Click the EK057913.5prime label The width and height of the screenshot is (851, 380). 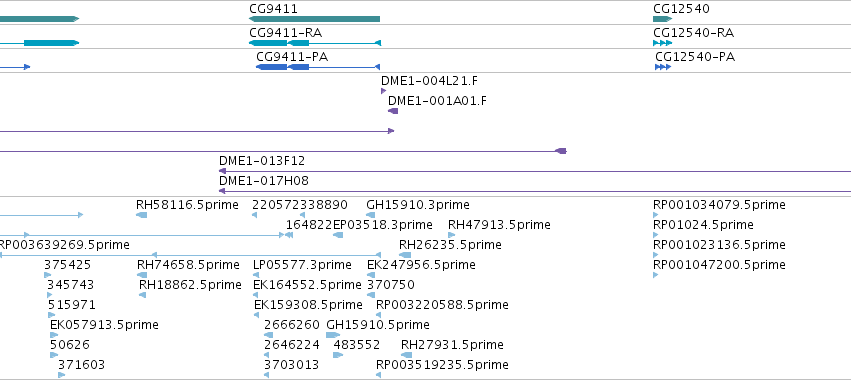click(x=104, y=325)
